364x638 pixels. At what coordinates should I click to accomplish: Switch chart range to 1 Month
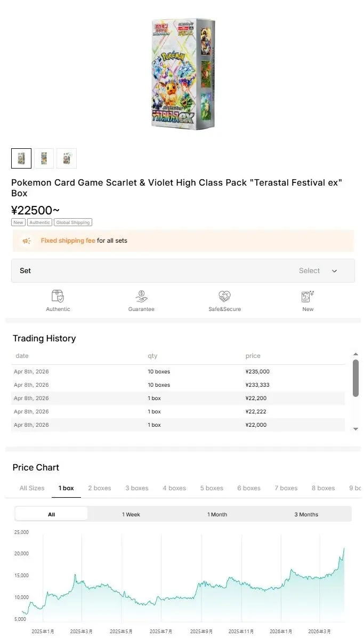click(x=217, y=514)
